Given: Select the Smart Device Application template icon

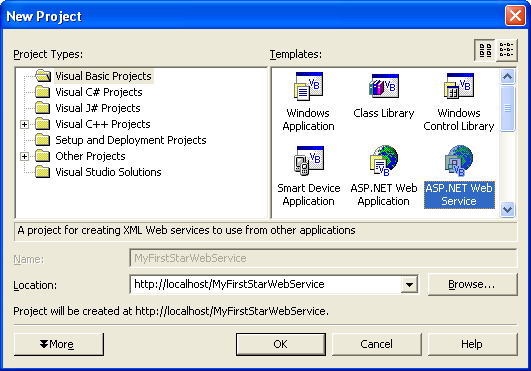Looking at the screenshot, I should pyautogui.click(x=309, y=160).
